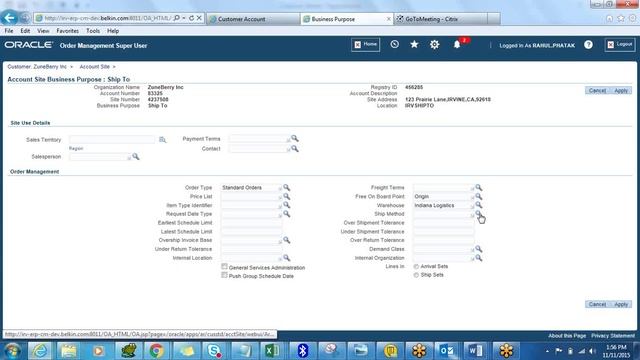The image size is (640, 360).
Task: Search Demand Class list of values
Action: (x=479, y=249)
